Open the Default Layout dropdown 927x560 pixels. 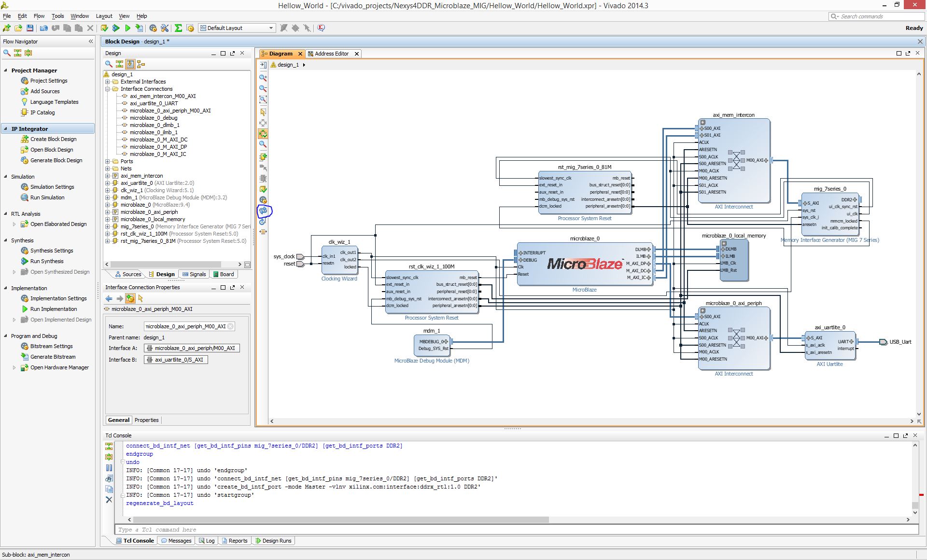[237, 28]
